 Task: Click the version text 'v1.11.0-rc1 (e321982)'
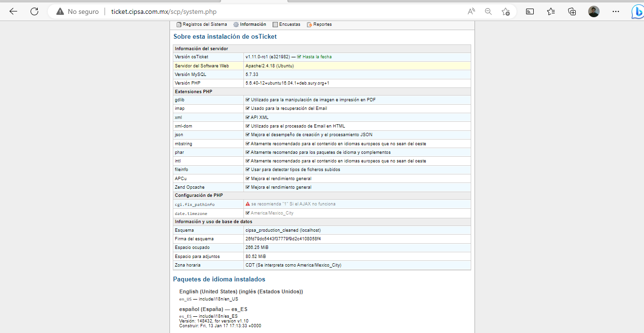267,57
